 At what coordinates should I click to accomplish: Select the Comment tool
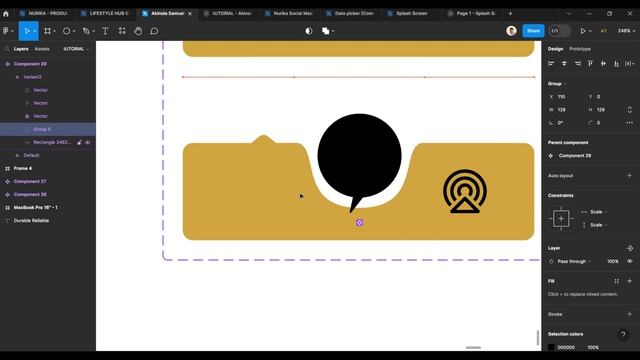154,31
